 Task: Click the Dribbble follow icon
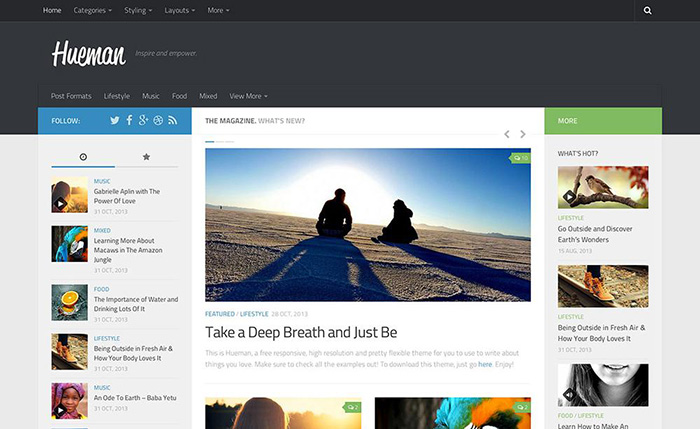[158, 121]
